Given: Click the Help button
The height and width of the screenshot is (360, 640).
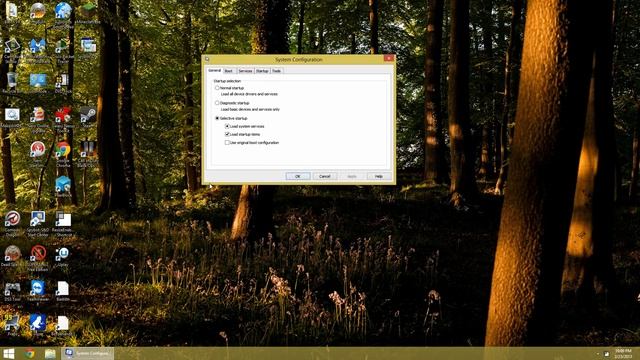Looking at the screenshot, I should (x=379, y=176).
